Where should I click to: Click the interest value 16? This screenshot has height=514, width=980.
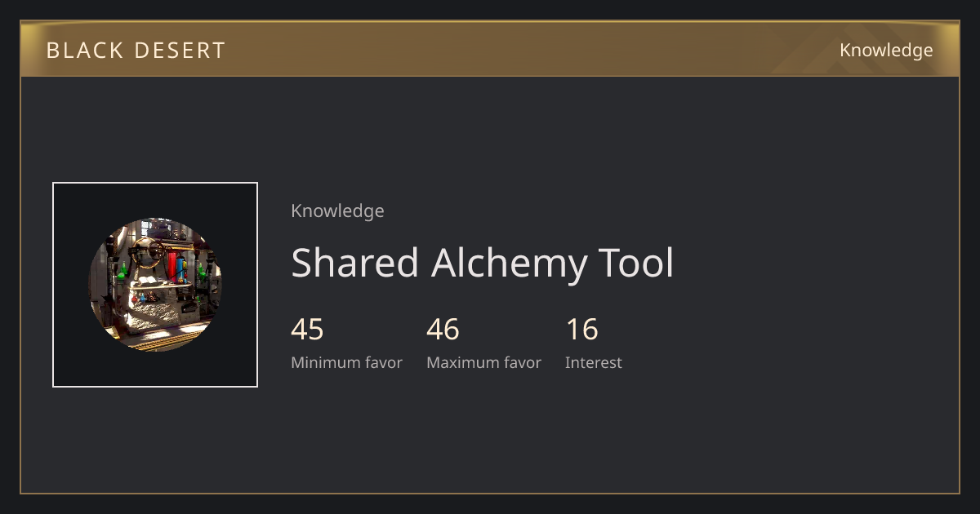[581, 330]
